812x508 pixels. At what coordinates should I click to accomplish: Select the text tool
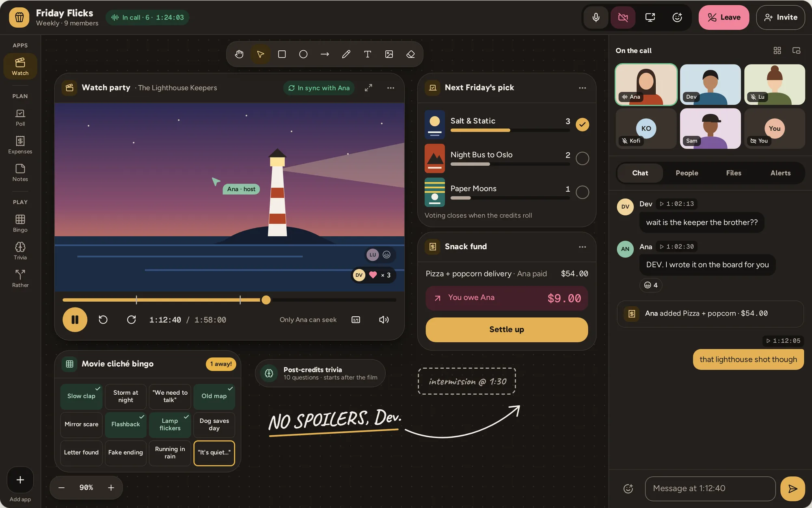(x=367, y=54)
